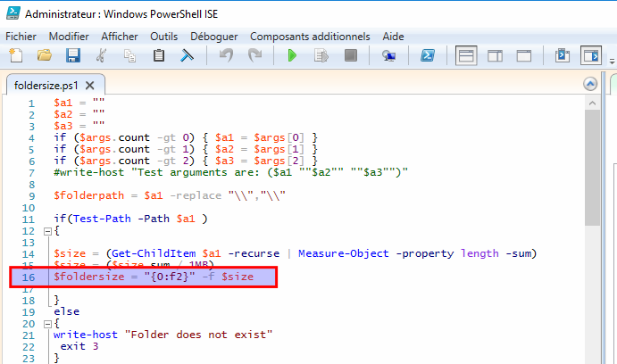Click the Cut scissors icon
This screenshot has width=617, height=364.
click(x=101, y=56)
